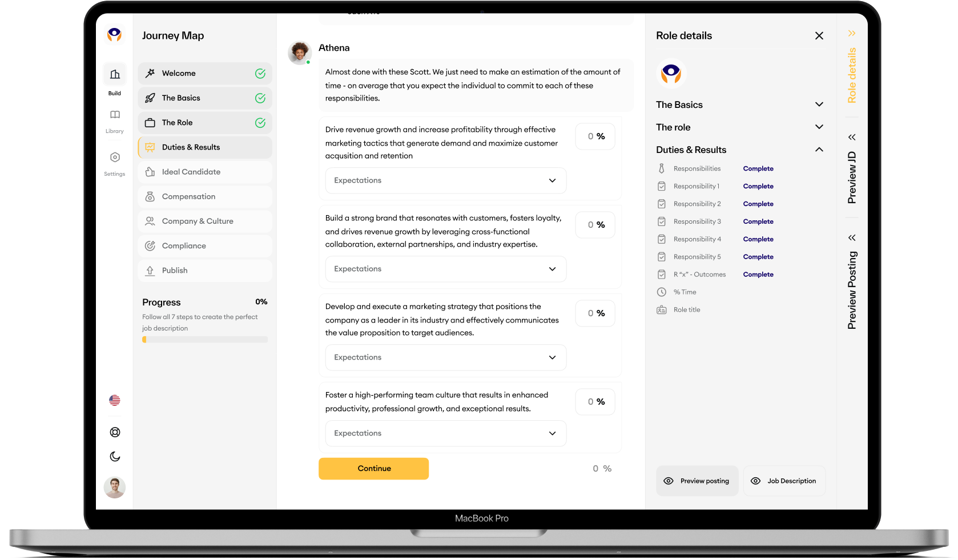Open the Library book icon
This screenshot has height=560, width=958.
[x=115, y=115]
